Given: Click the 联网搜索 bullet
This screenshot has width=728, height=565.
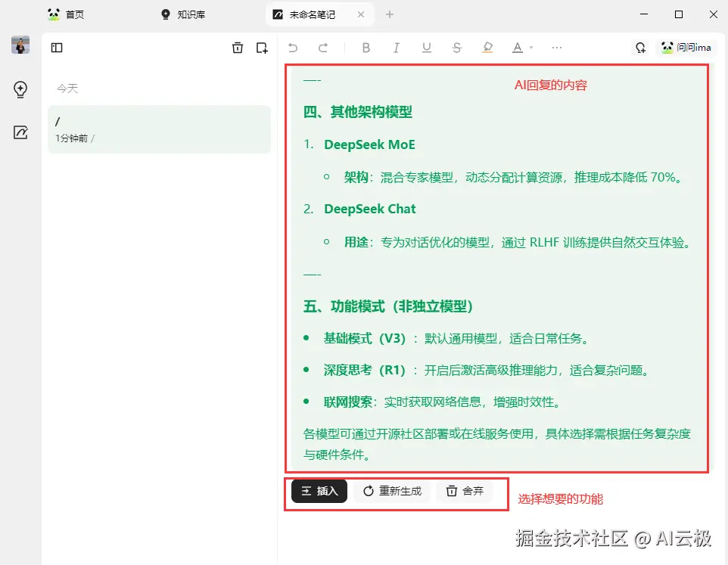Looking at the screenshot, I should coord(442,402).
